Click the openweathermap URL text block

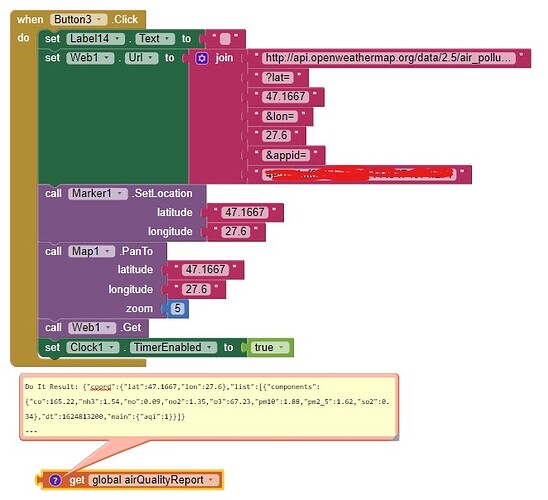point(388,58)
